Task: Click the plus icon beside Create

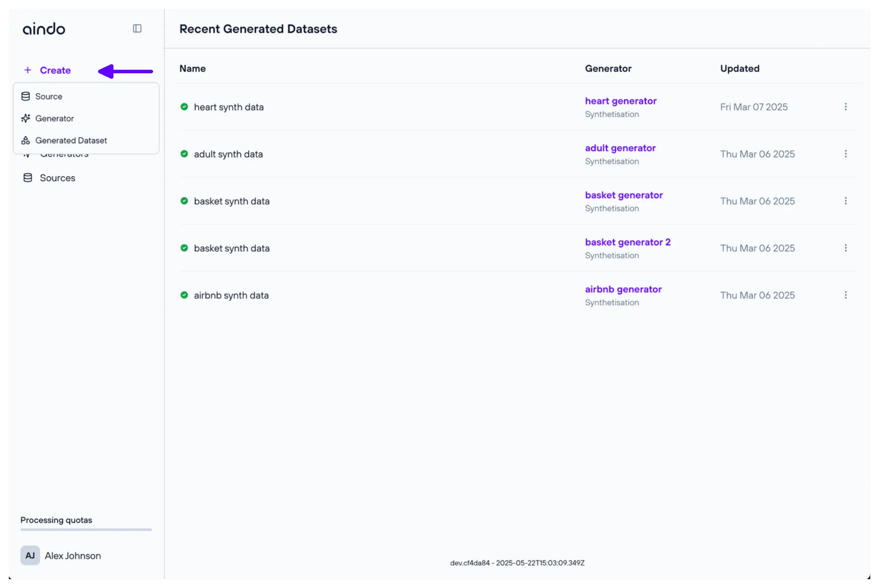Action: point(28,70)
